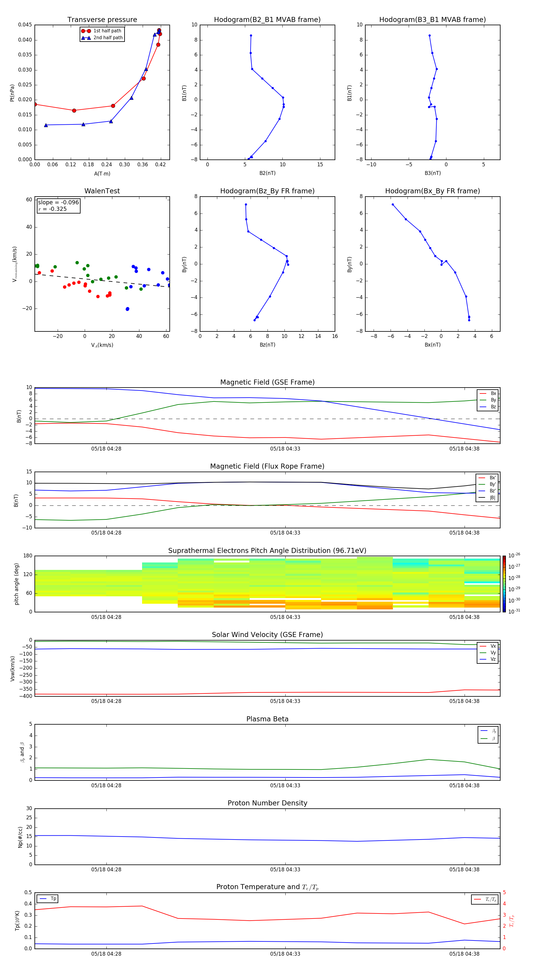
Task: Click the Vz entry in velocity legend
Action: coord(488,659)
